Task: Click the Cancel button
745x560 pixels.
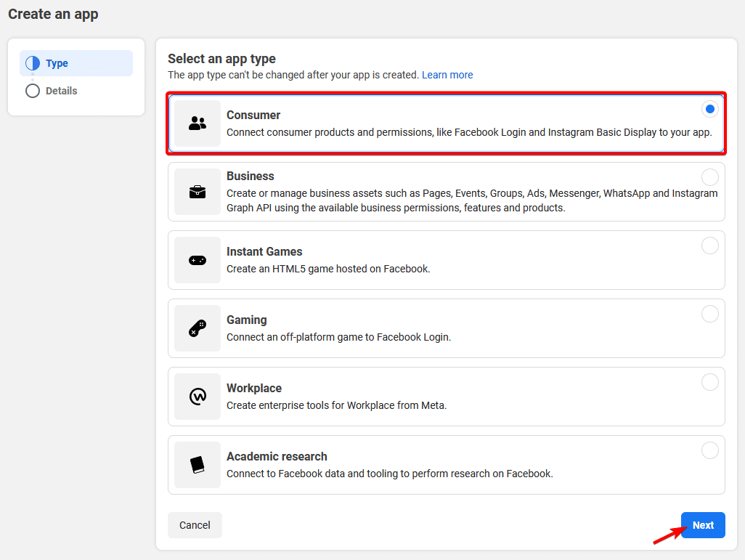Action: [195, 524]
